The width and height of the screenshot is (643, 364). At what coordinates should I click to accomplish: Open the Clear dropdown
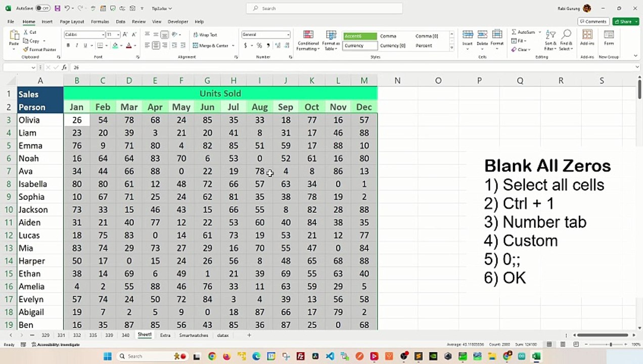coord(521,50)
